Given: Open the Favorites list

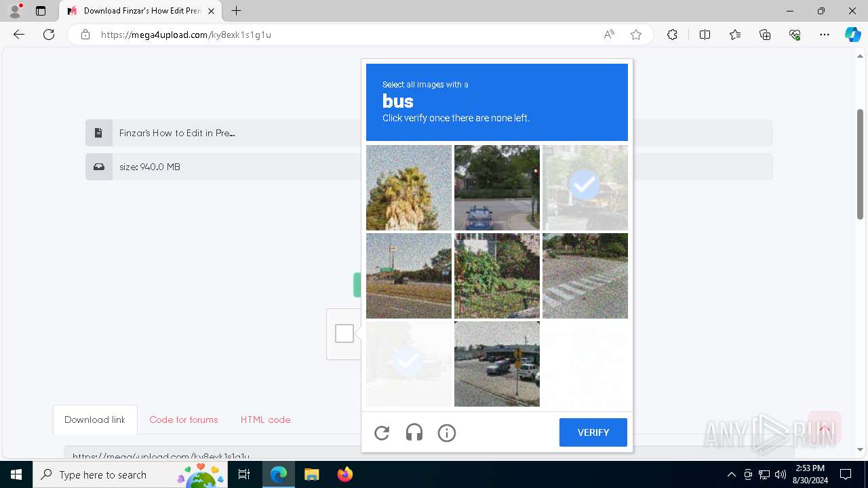Looking at the screenshot, I should pos(735,35).
